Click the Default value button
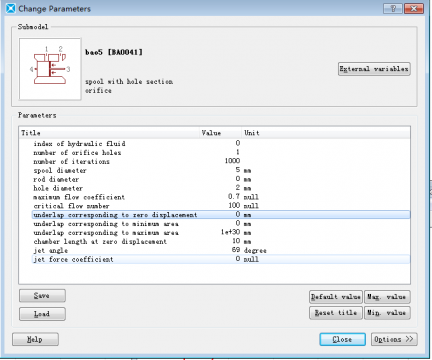Screen dimensions: 432x360 click(336, 297)
